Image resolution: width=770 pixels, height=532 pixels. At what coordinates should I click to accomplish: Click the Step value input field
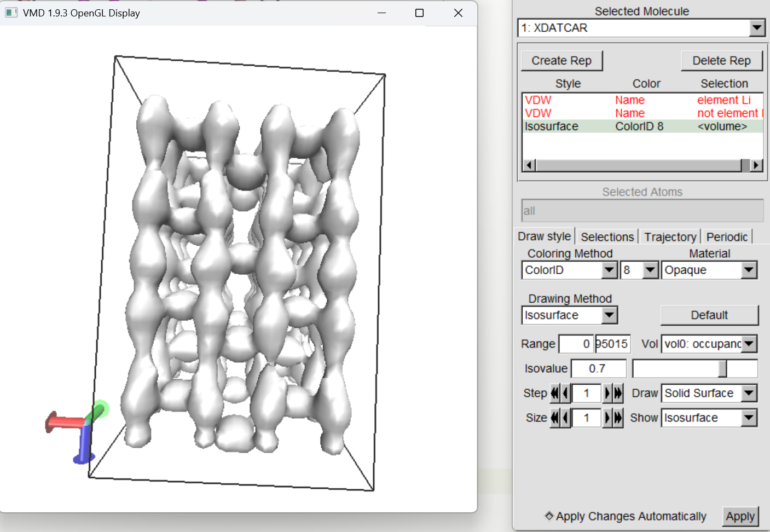[x=586, y=393]
